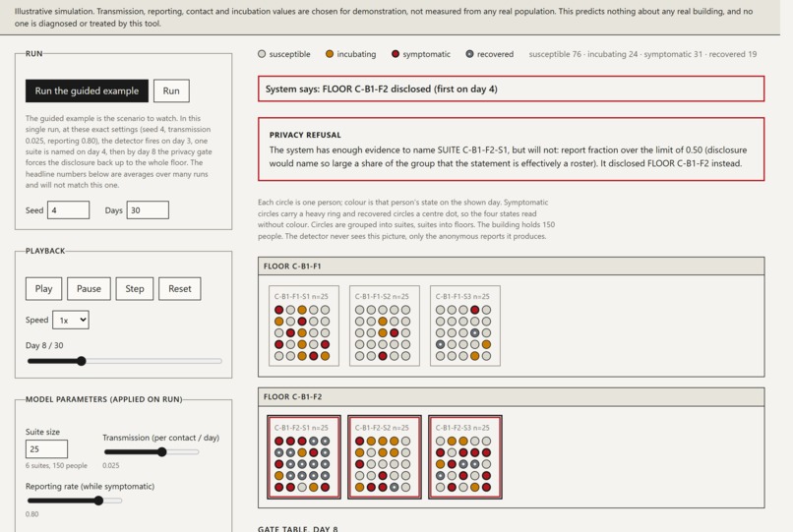
Task: Adjust the Reporting rate slider
Action: (75, 501)
